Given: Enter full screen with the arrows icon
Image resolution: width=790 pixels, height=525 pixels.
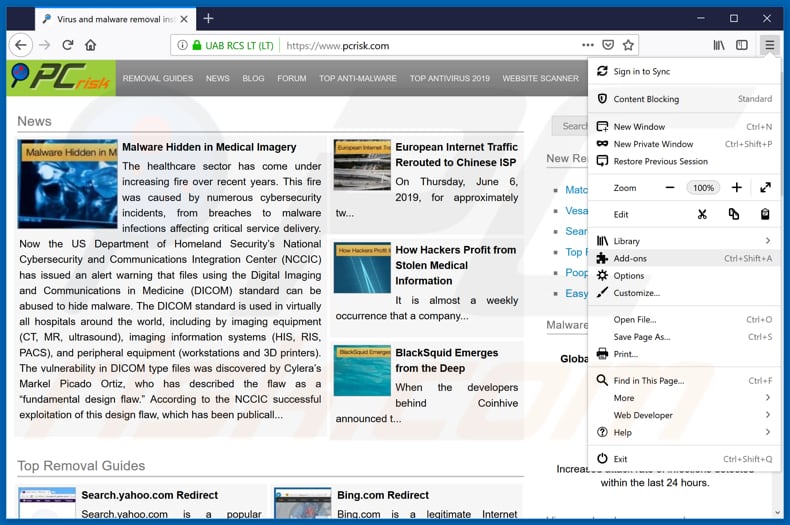Looking at the screenshot, I should (765, 187).
